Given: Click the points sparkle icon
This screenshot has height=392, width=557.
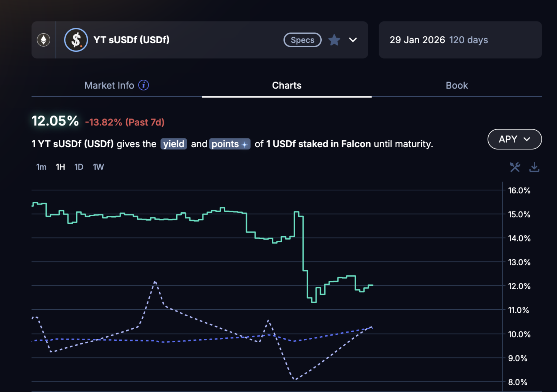Looking at the screenshot, I should pos(245,144).
